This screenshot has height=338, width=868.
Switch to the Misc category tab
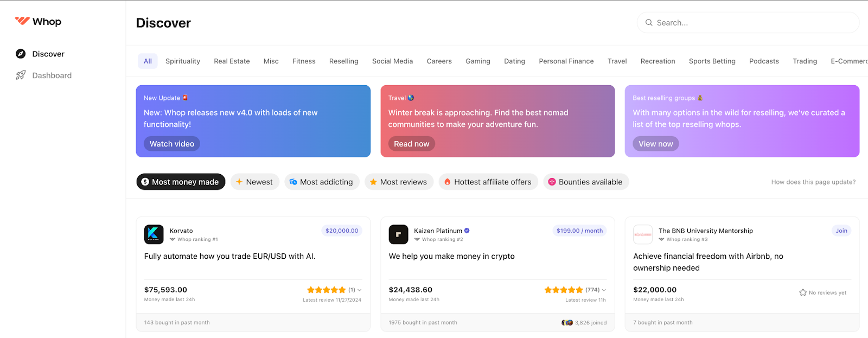point(271,61)
